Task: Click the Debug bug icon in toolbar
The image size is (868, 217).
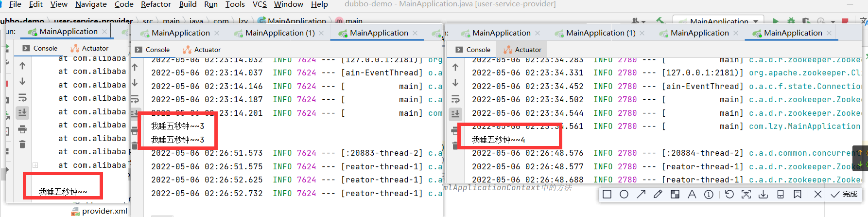Action: pos(791,21)
